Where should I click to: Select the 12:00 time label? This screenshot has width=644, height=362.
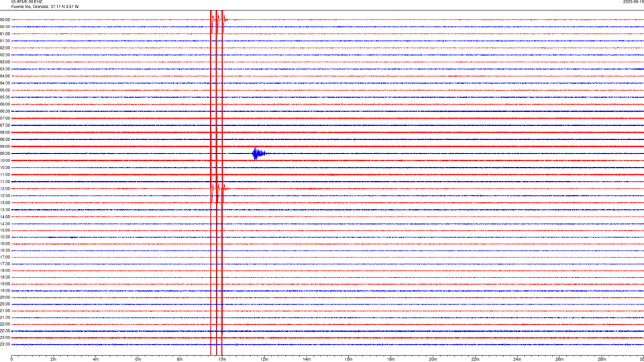[x=5, y=189]
